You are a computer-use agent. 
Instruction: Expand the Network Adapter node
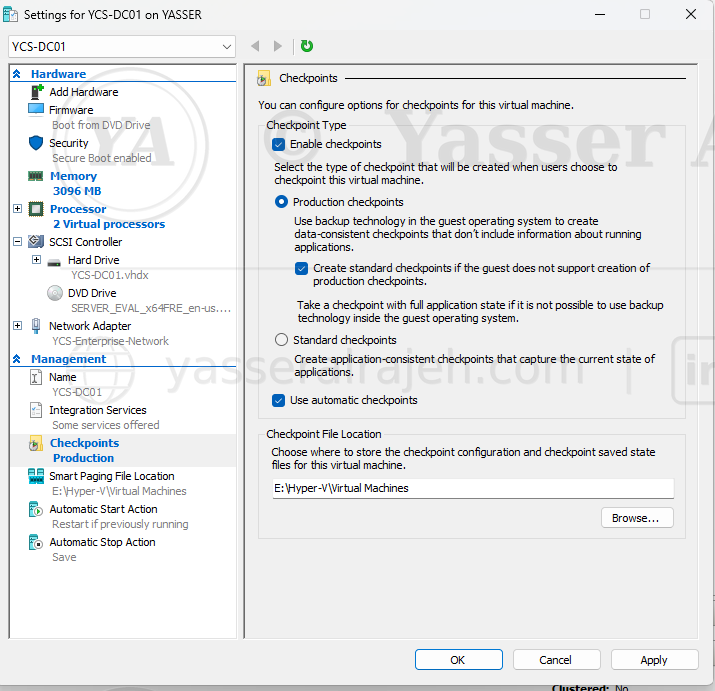[17, 326]
